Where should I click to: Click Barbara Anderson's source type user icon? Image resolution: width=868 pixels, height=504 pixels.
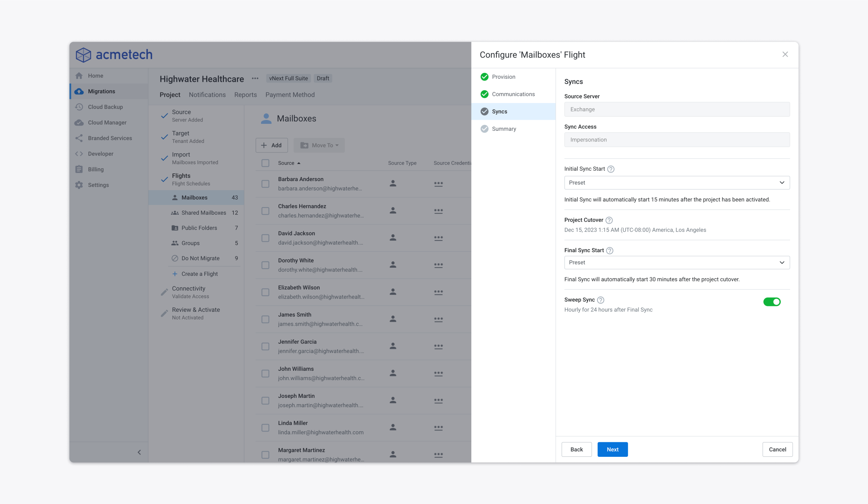[393, 183]
